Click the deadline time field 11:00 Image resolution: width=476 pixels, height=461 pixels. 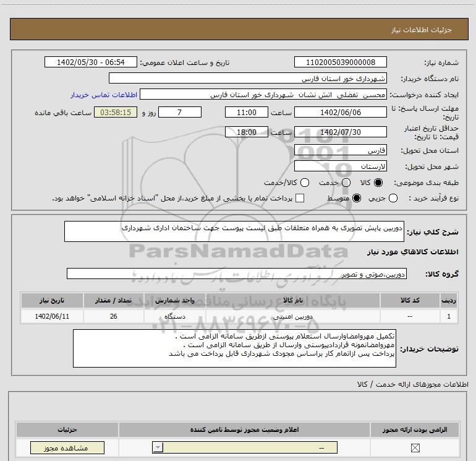pyautogui.click(x=247, y=112)
